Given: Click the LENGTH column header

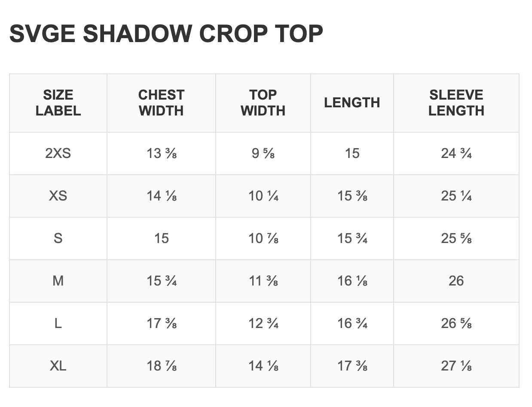Looking at the screenshot, I should coord(352,103).
